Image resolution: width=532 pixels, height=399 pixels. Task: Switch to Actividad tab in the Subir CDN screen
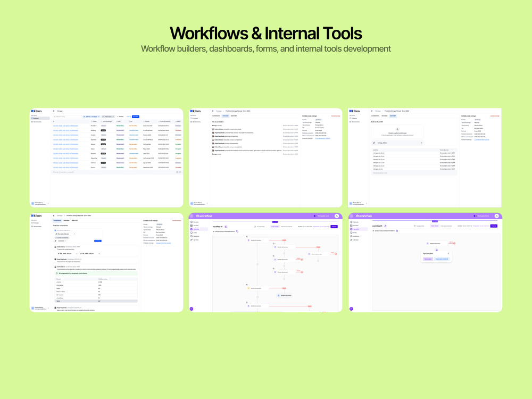pyautogui.click(x=385, y=116)
